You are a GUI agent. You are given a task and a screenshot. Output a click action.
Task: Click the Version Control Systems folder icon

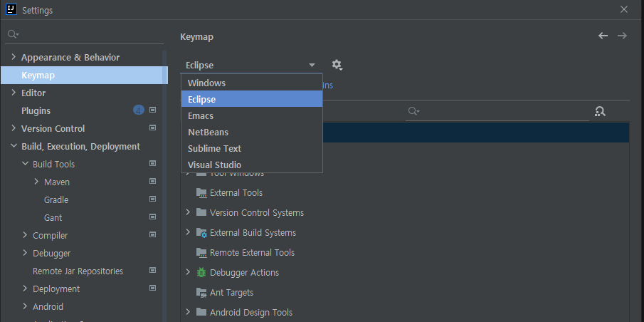[x=201, y=212]
